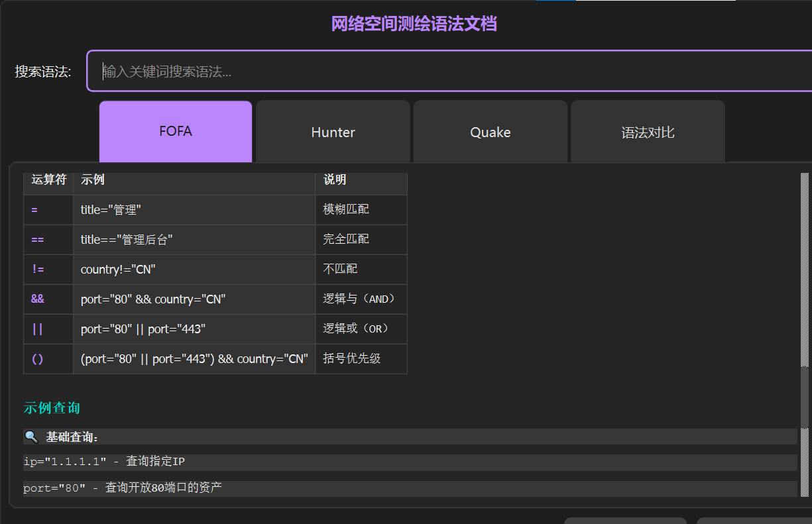Screen dimensions: 812x524
Task: Click the 运算符 column header
Action: click(48, 180)
